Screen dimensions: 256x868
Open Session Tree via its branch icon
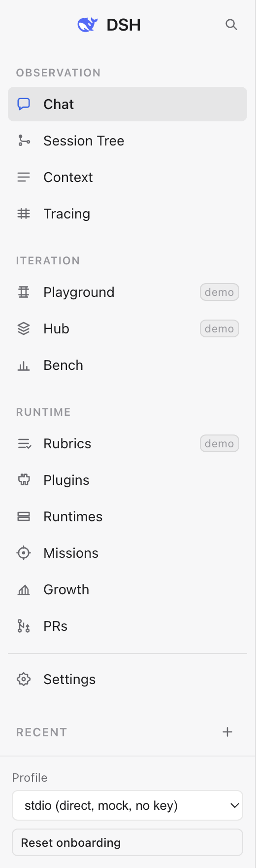24,141
